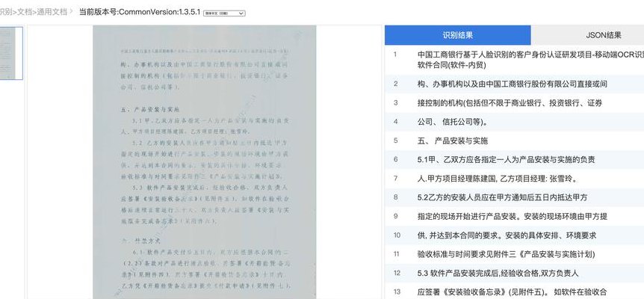The image size is (644, 299).
Task: Click the 当前版本号:CommonVersion:1.3.5.1 label
Action: [x=140, y=12]
